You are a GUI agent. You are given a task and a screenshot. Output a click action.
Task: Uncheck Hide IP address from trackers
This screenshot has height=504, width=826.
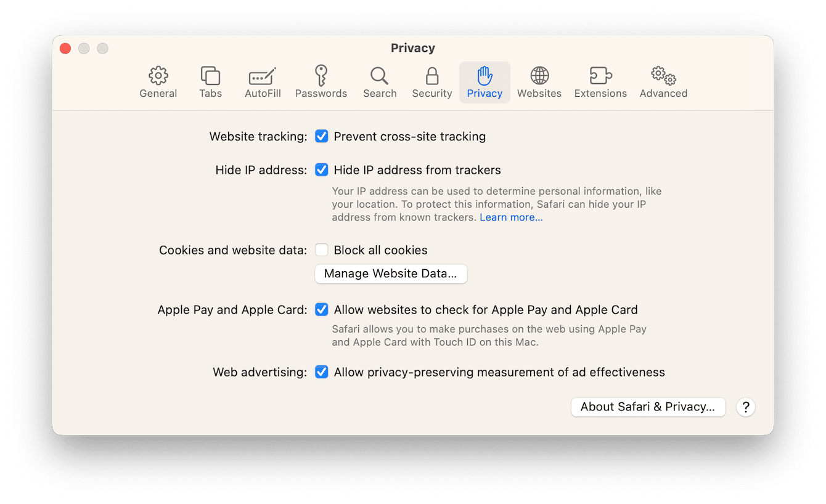pyautogui.click(x=321, y=169)
